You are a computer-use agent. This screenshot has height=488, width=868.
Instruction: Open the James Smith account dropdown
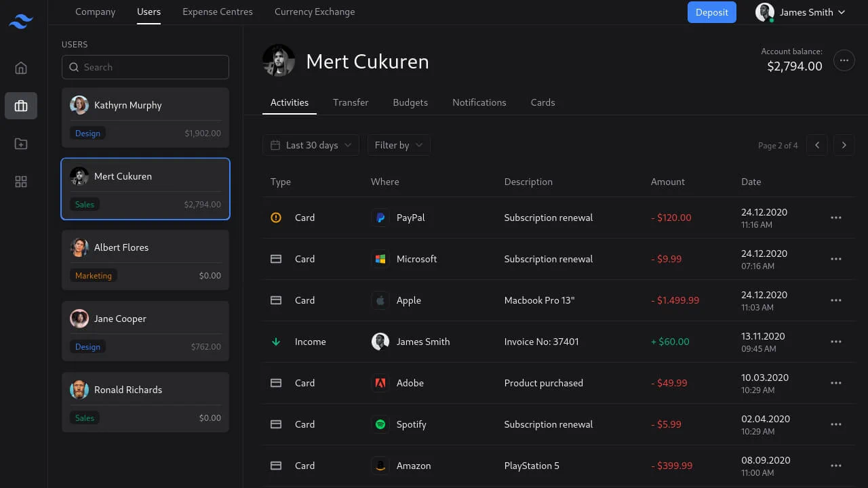pyautogui.click(x=801, y=12)
